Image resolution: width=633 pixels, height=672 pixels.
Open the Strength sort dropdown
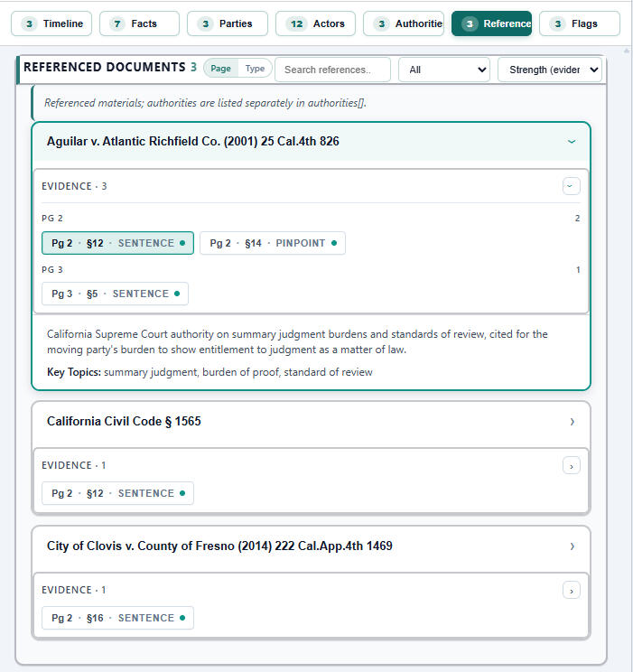tap(549, 70)
